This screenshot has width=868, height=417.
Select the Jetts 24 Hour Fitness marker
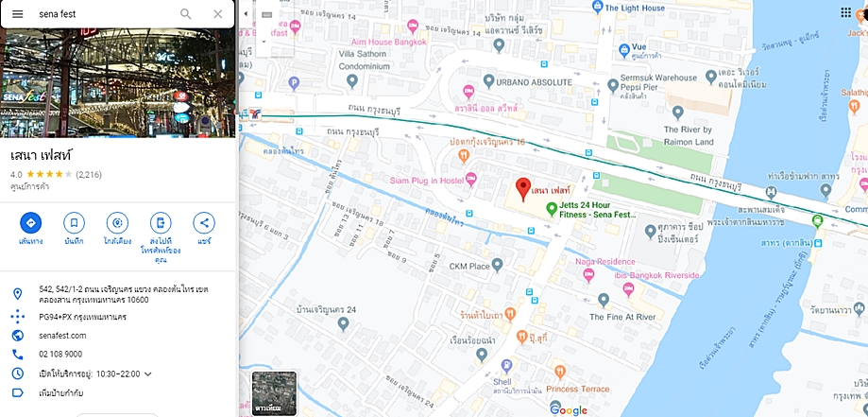[x=552, y=209]
